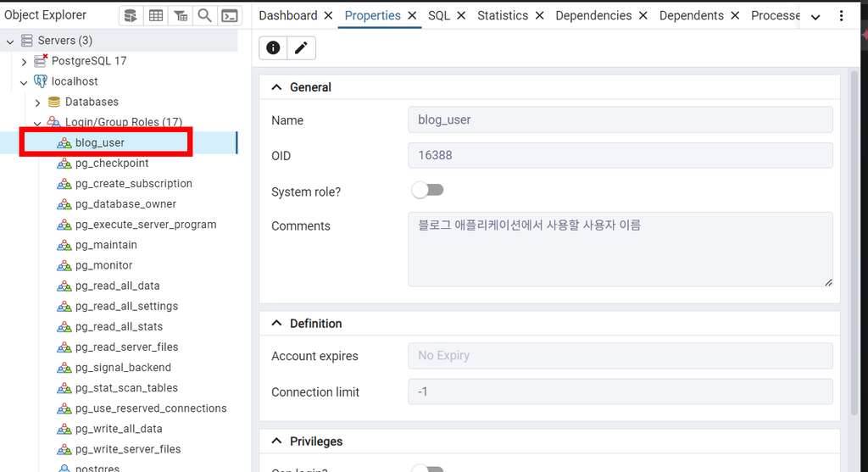Close the Dashboard tab

(328, 15)
